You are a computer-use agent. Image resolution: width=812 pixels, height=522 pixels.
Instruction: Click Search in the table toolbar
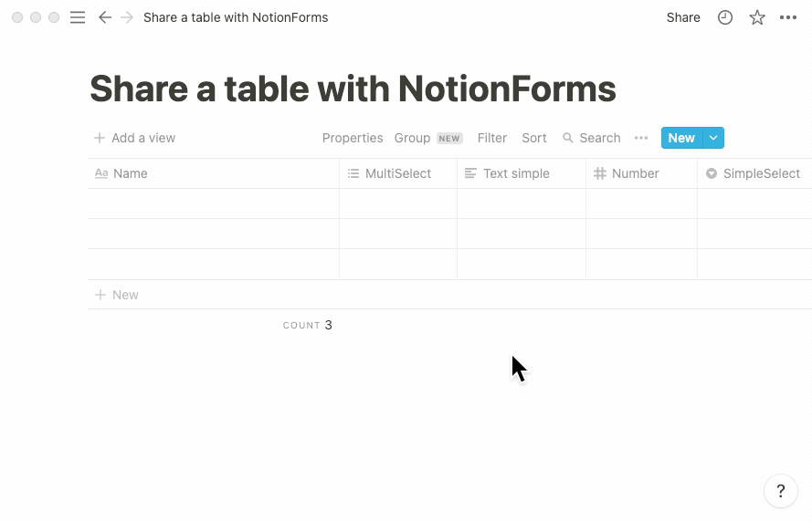591,138
